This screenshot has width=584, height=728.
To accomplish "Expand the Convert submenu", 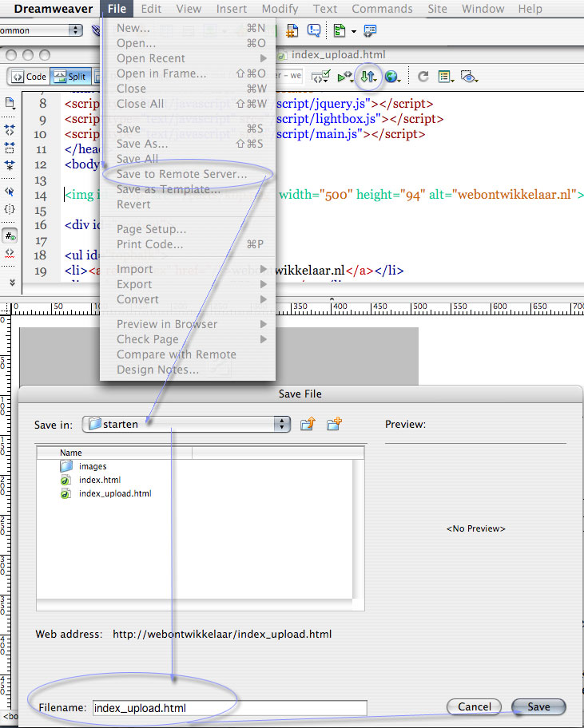I will point(188,299).
